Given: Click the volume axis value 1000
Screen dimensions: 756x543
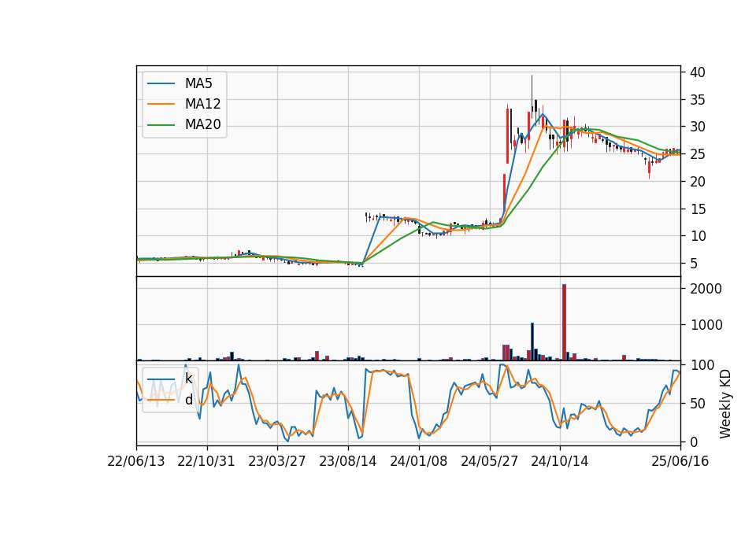Looking at the screenshot, I should 706,325.
